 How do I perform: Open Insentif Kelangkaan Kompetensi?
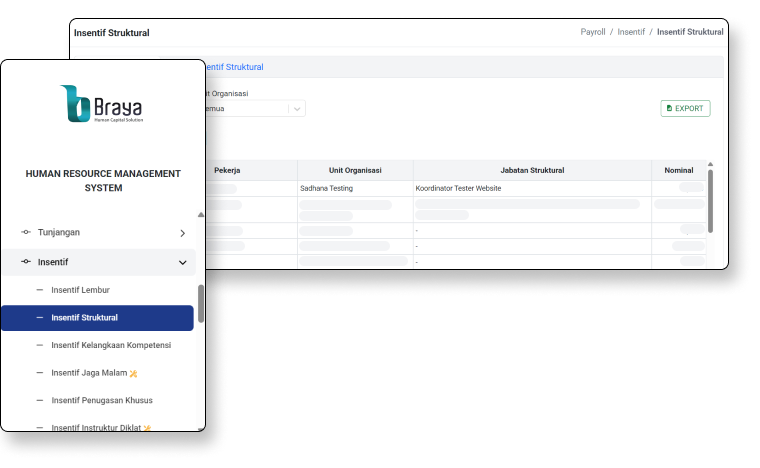pyautogui.click(x=111, y=345)
